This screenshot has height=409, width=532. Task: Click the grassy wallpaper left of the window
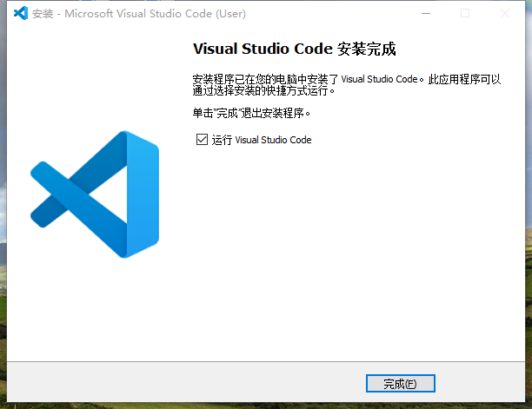pos(3,261)
